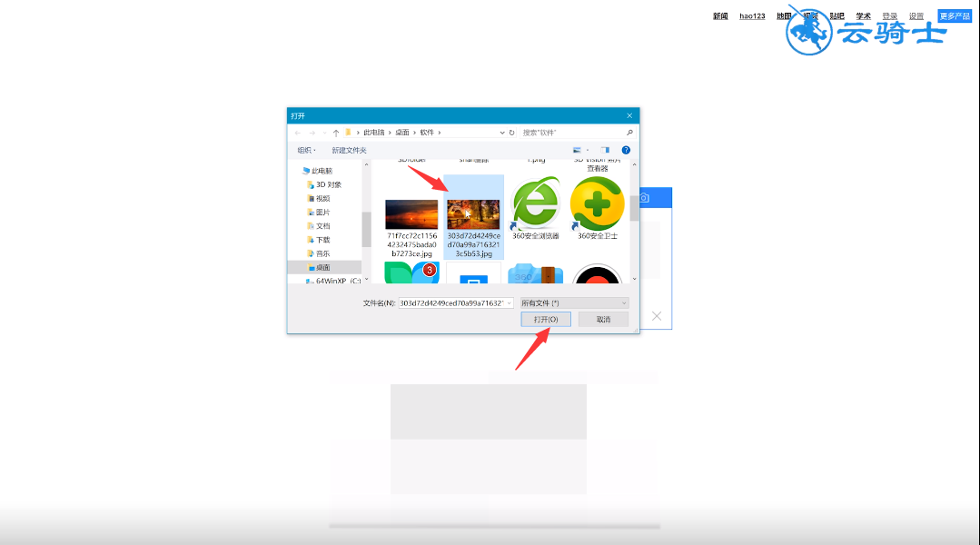Toggle the preview pane

click(x=605, y=150)
